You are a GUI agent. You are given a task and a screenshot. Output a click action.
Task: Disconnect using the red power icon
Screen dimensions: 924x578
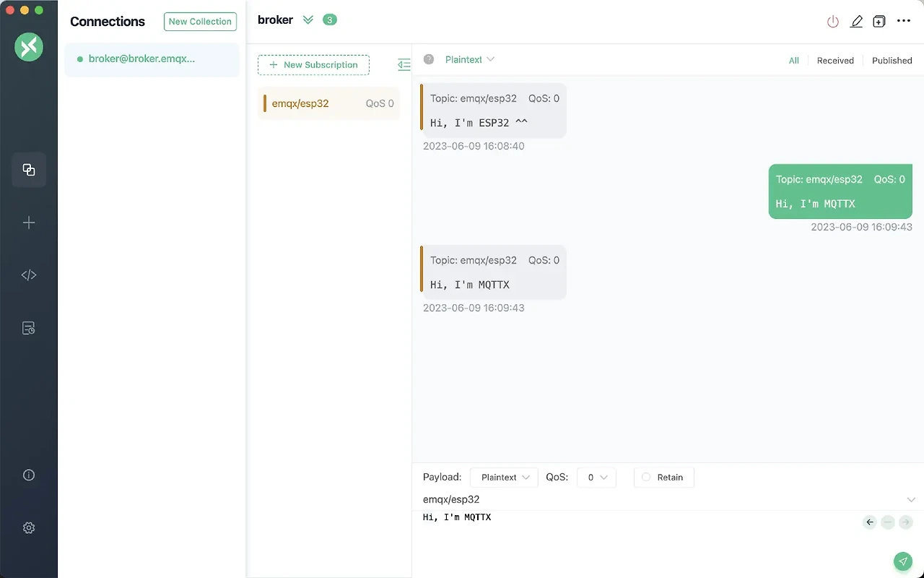(x=833, y=22)
